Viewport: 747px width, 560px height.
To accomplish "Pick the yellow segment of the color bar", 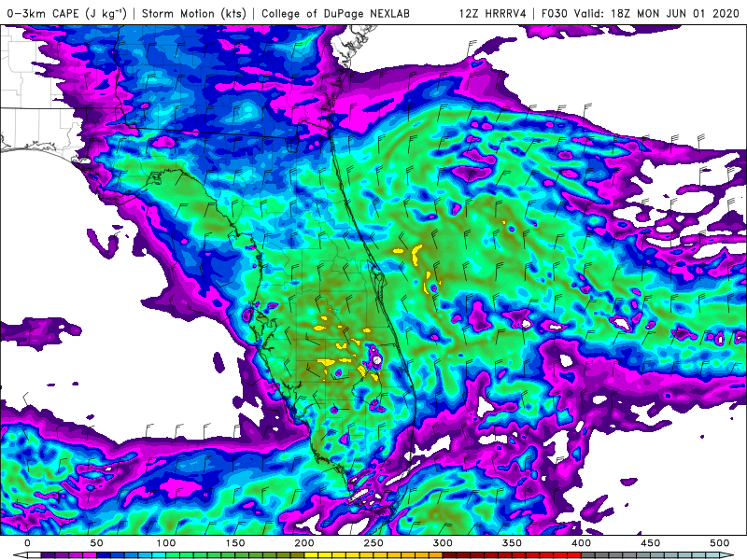I will click(x=311, y=555).
